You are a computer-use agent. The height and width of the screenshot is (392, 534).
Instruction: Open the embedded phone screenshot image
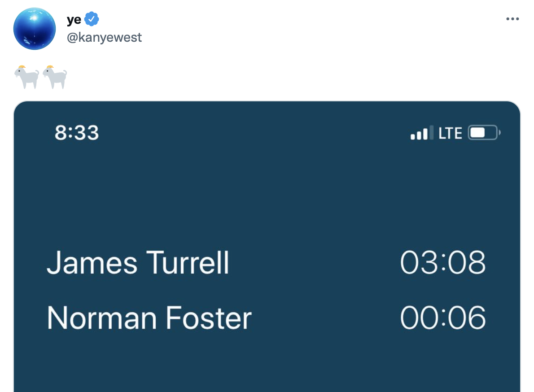(x=267, y=202)
